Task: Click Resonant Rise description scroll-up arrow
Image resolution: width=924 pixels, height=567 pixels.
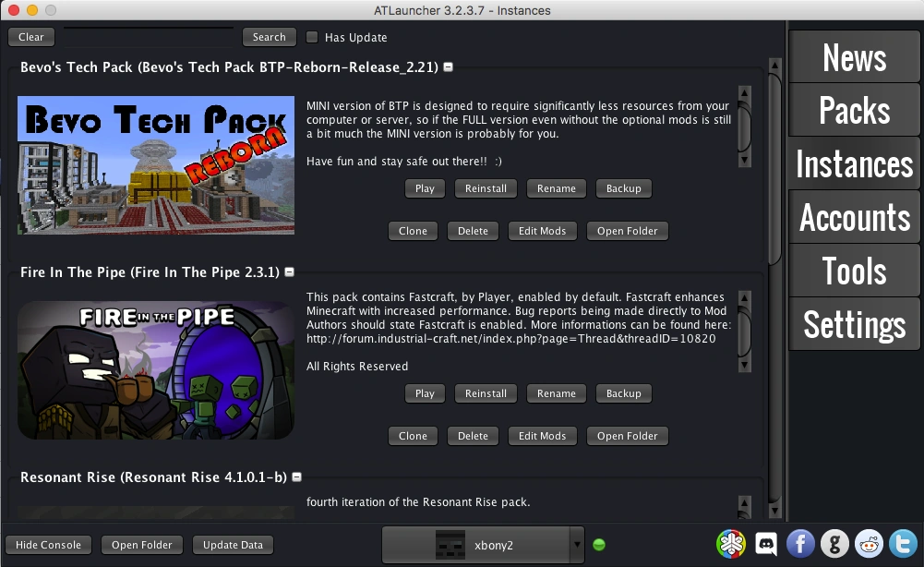Action: pyautogui.click(x=745, y=502)
